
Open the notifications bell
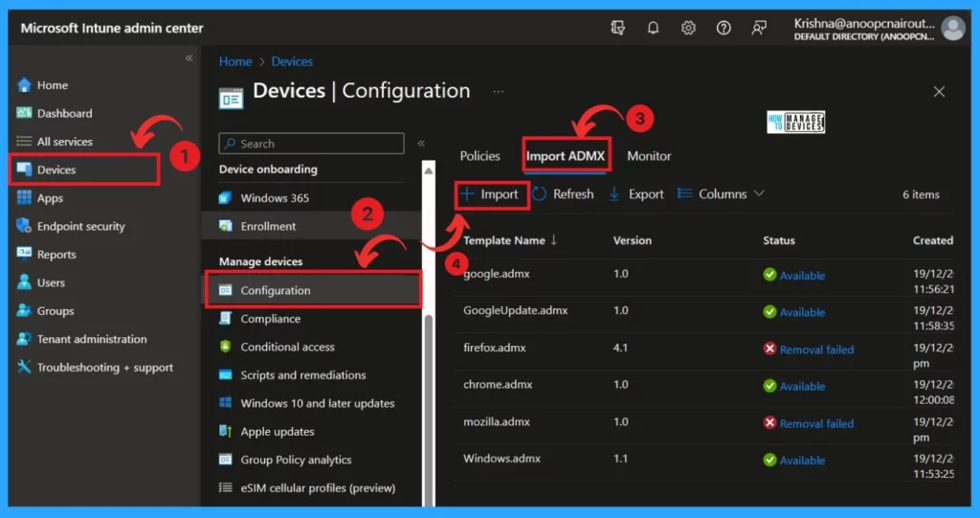point(653,28)
